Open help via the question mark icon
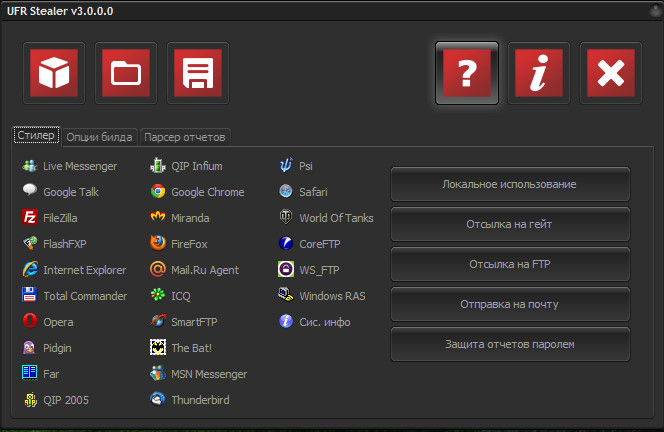 tap(467, 73)
